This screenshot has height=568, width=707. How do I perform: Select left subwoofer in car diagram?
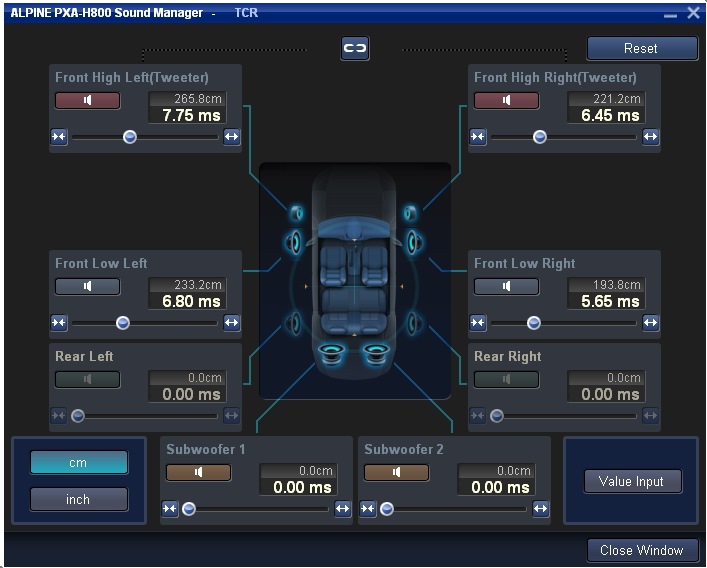pos(331,353)
